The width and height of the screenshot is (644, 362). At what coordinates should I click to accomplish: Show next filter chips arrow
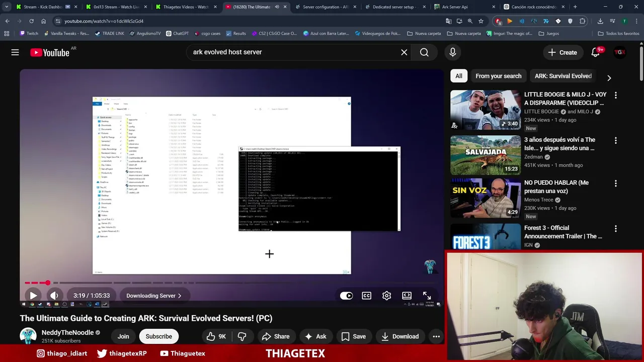(609, 78)
